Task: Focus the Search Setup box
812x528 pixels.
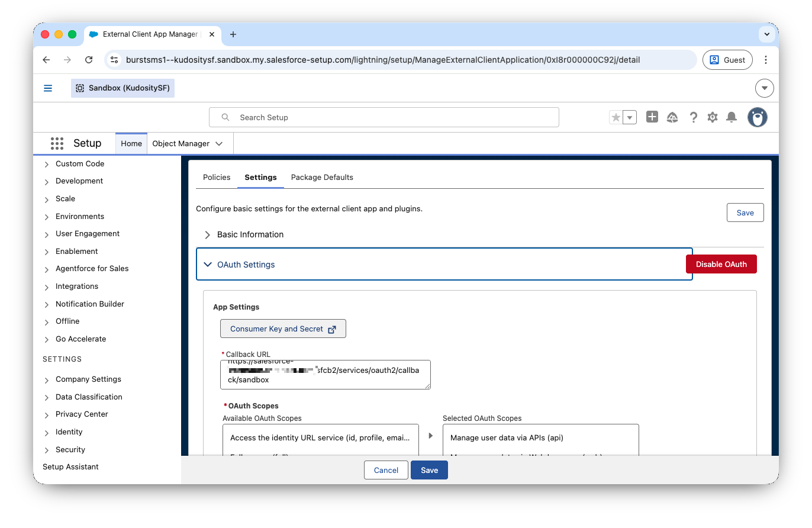Action: coord(391,117)
